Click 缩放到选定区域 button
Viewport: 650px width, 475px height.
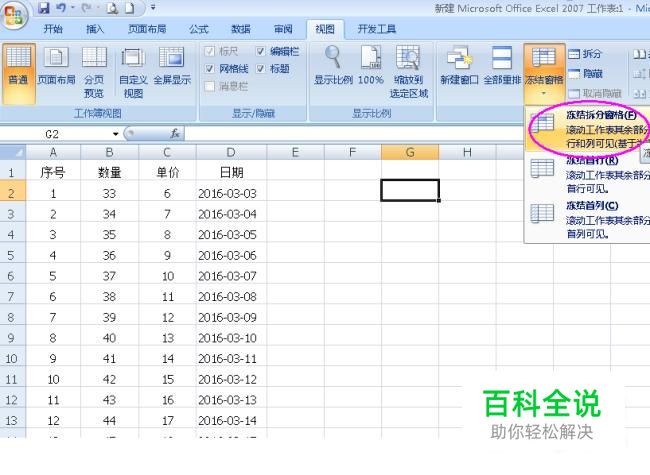[408, 73]
